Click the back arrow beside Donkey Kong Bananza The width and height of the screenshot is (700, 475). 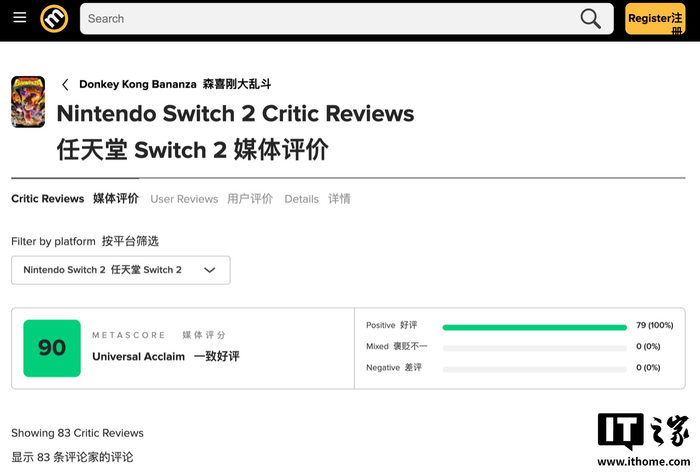(66, 85)
